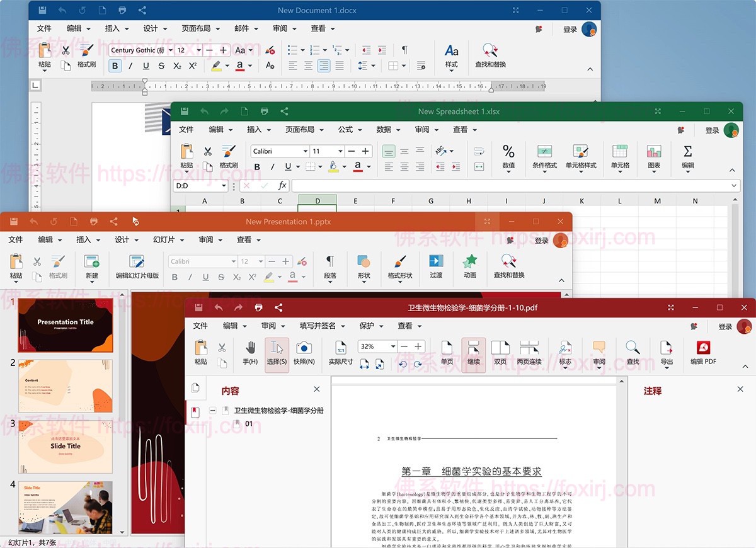Screen dimensions: 756x548
Task: Select slide 3 thumbnail in the presentation panel
Action: tap(65, 448)
